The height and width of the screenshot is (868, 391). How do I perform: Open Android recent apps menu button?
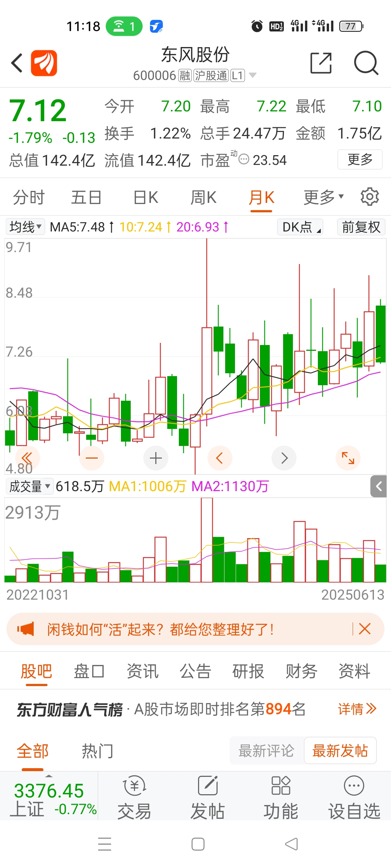[x=105, y=844]
